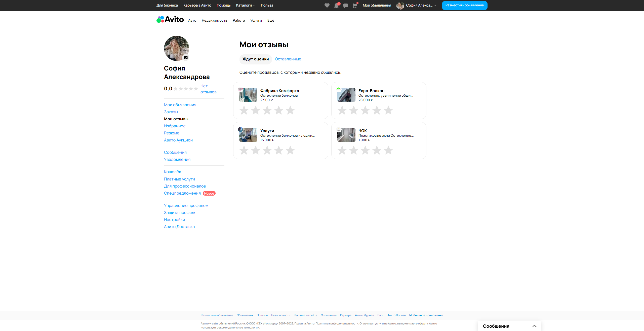This screenshot has width=644, height=331.
Task: Open Для бизнеса link
Action: 167,5
